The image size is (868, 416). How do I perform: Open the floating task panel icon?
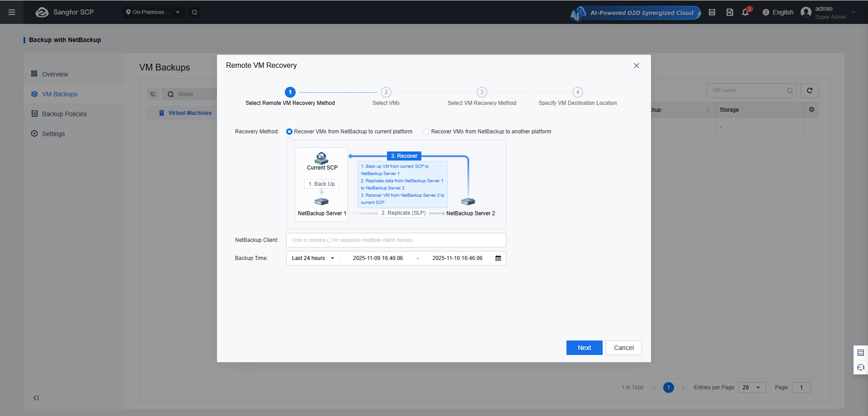(861, 353)
